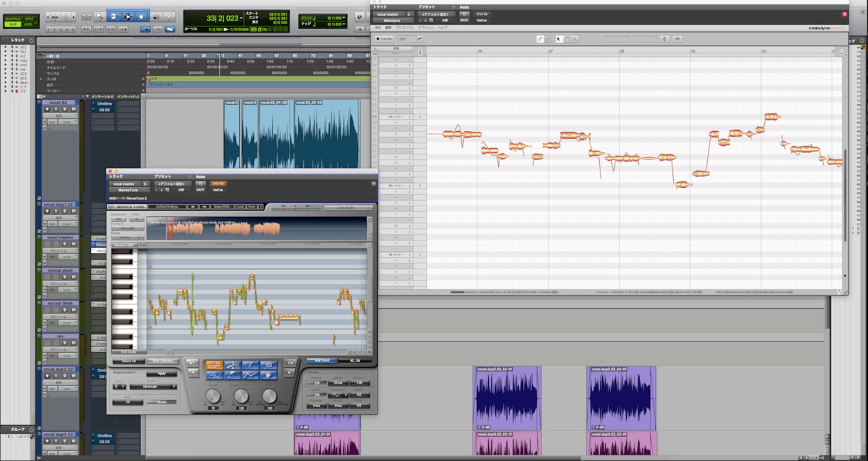Click WavesTune Load button

click(240, 206)
